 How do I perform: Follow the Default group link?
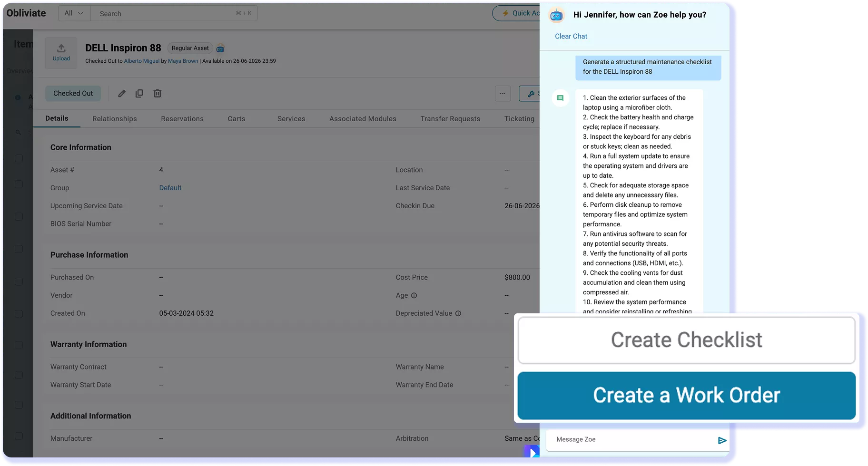170,188
